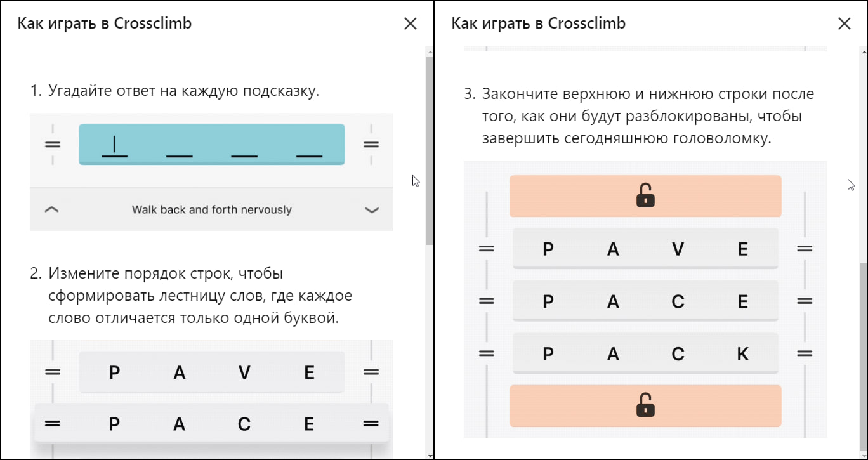
Task: Click the clue text Walk back and forth nervously
Action: [x=212, y=210]
